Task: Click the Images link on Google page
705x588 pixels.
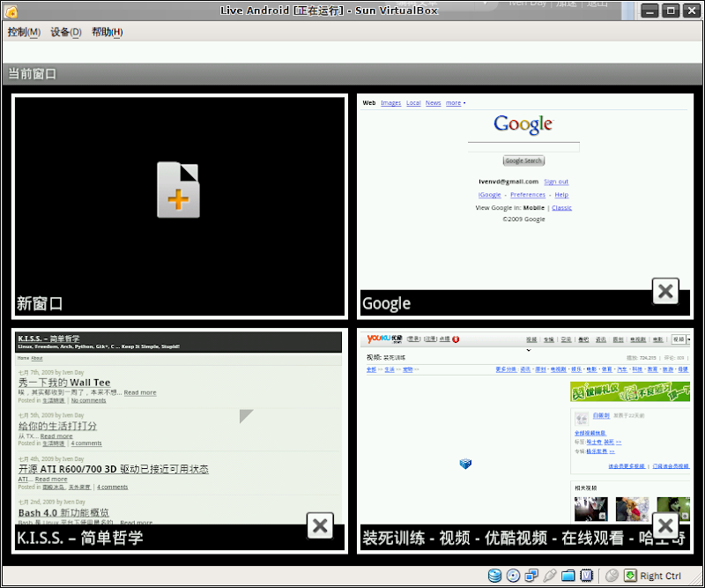Action: point(390,103)
